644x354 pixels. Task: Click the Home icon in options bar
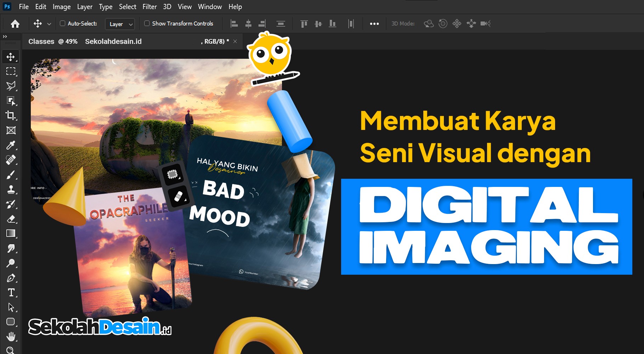[15, 24]
